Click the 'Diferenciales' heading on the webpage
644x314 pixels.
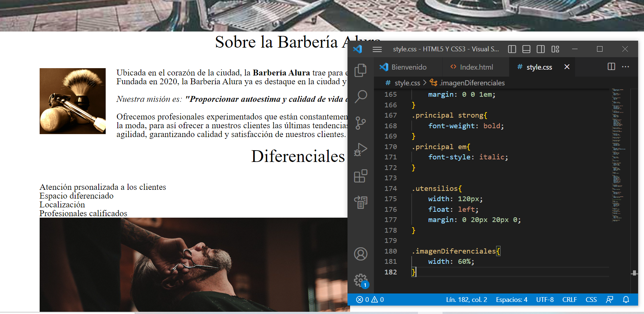(298, 156)
